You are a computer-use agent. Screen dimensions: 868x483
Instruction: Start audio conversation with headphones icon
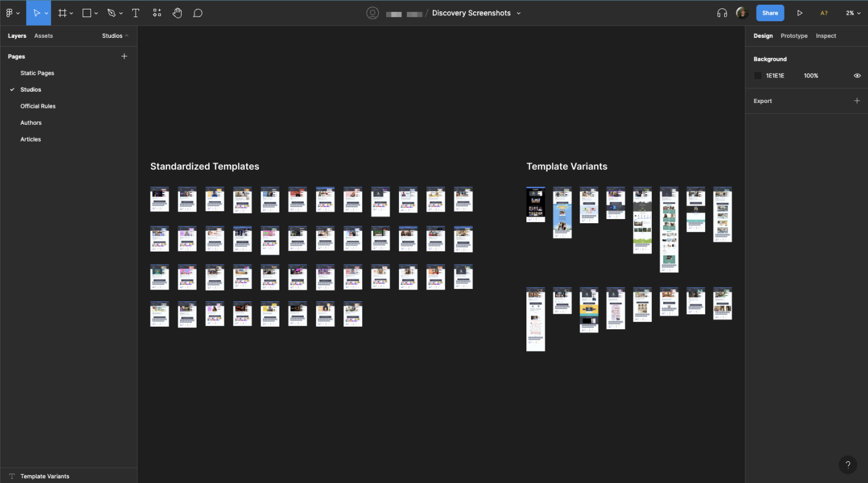pos(722,13)
